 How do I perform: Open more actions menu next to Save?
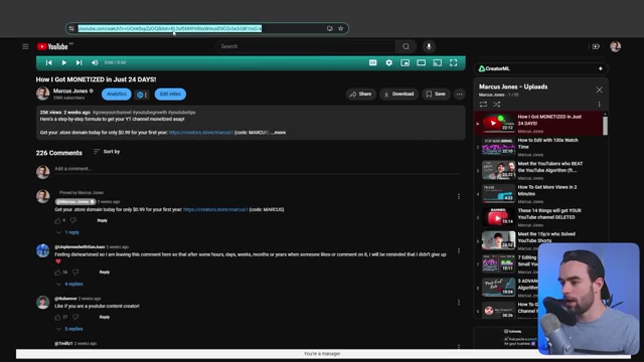(459, 94)
